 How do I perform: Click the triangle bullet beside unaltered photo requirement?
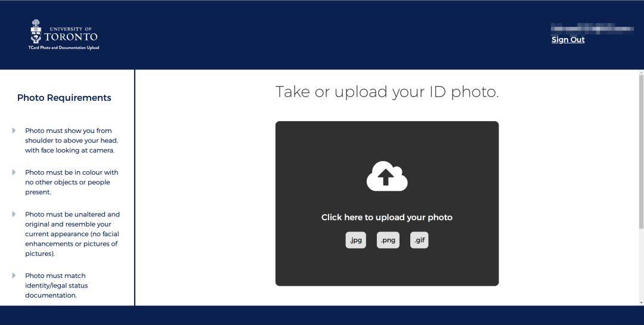(14, 214)
